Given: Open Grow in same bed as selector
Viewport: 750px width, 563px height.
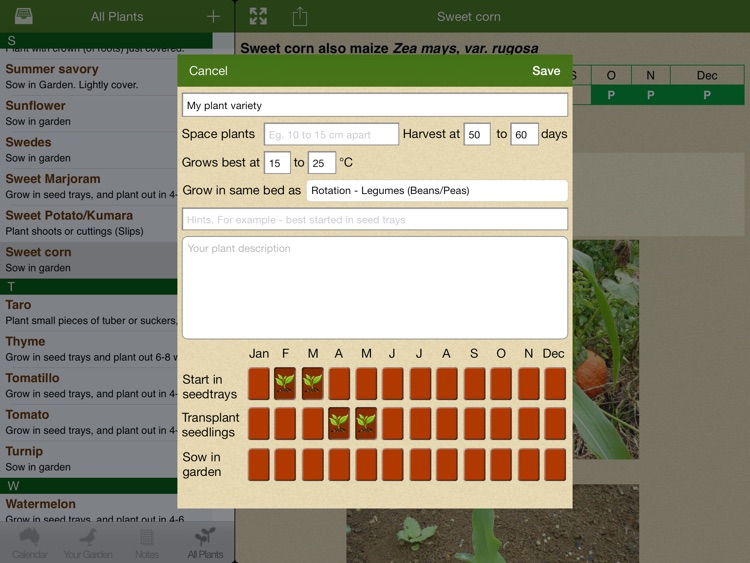Looking at the screenshot, I should click(437, 190).
